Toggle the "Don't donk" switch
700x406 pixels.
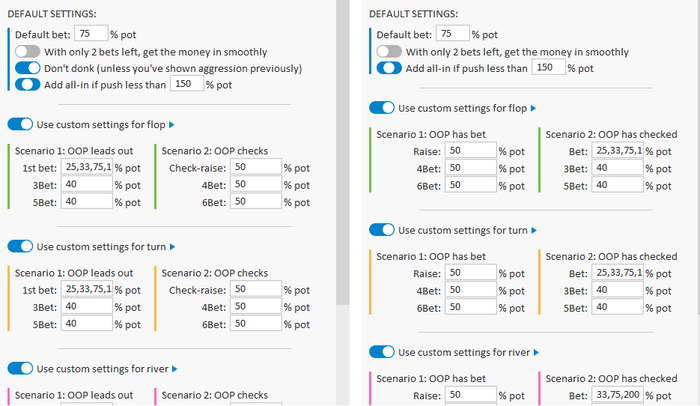pos(26,69)
